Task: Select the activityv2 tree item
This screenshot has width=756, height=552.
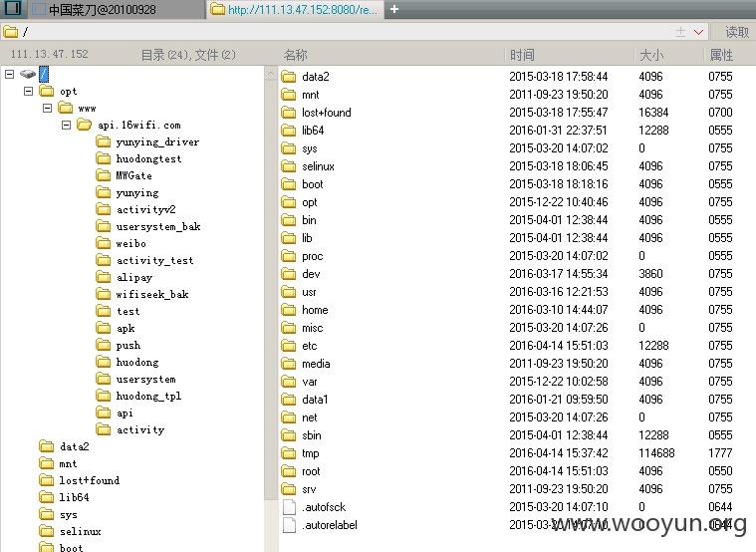Action: coord(146,209)
